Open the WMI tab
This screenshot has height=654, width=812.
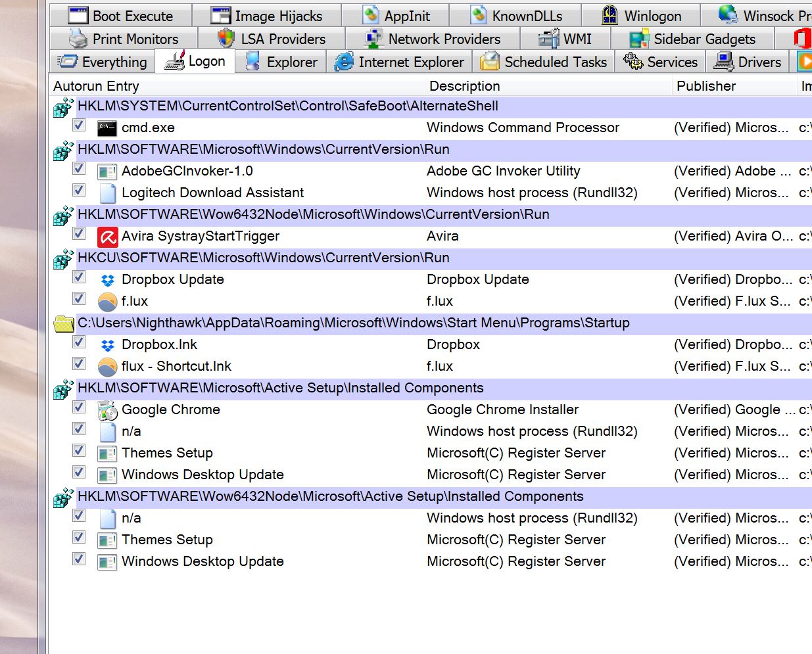[x=565, y=39]
